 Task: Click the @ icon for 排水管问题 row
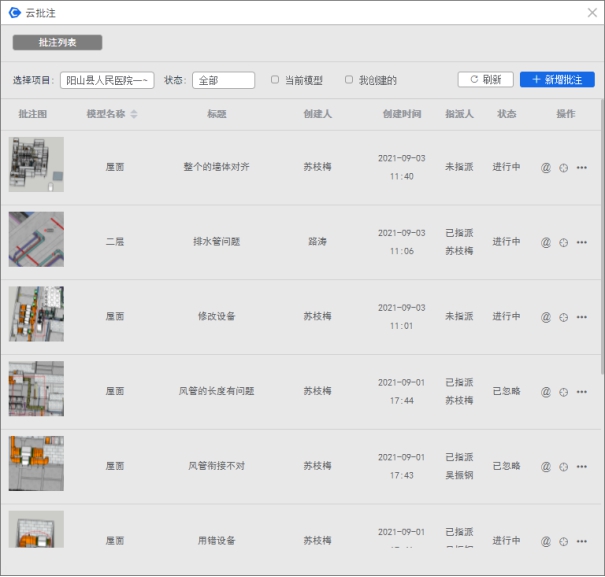tap(546, 242)
